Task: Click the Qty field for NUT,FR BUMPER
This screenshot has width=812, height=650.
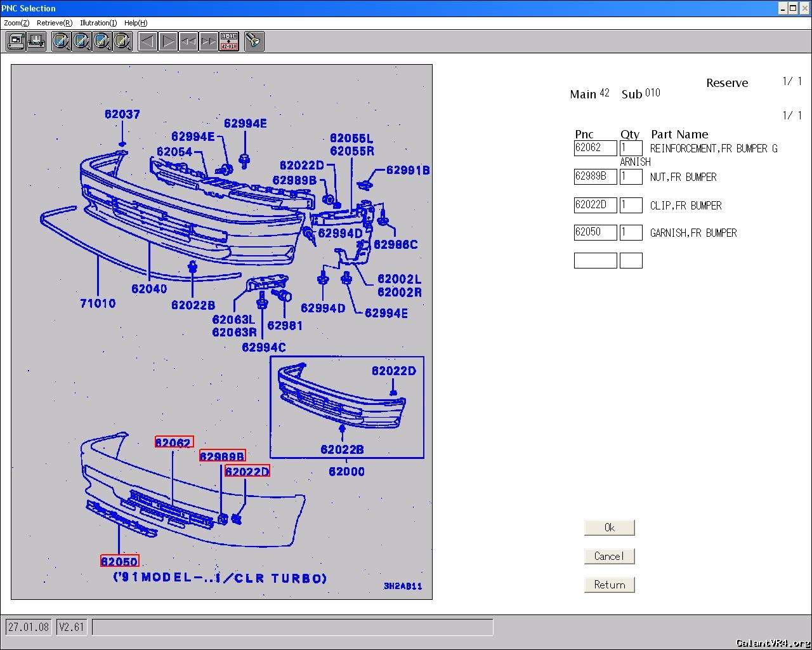Action: pos(631,176)
